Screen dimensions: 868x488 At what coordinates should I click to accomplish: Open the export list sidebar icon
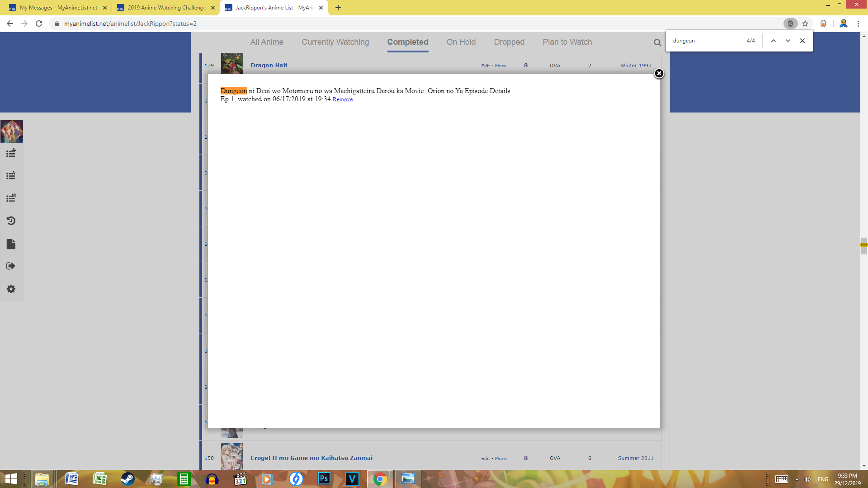(x=11, y=266)
